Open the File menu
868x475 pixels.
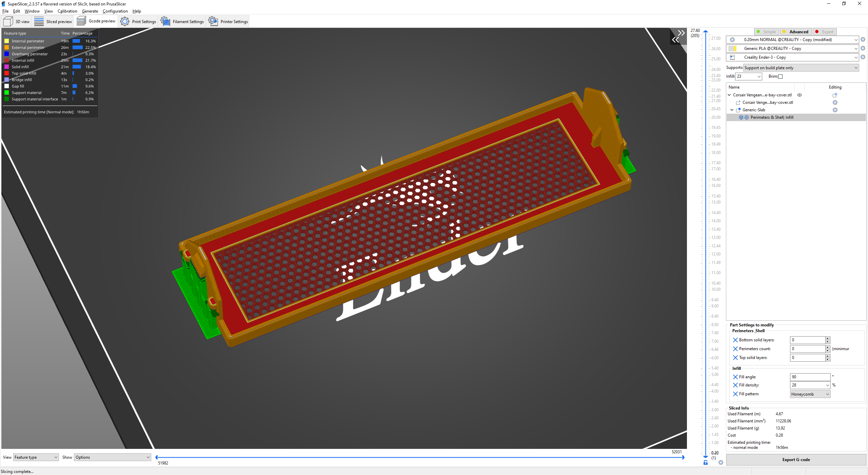coord(5,11)
